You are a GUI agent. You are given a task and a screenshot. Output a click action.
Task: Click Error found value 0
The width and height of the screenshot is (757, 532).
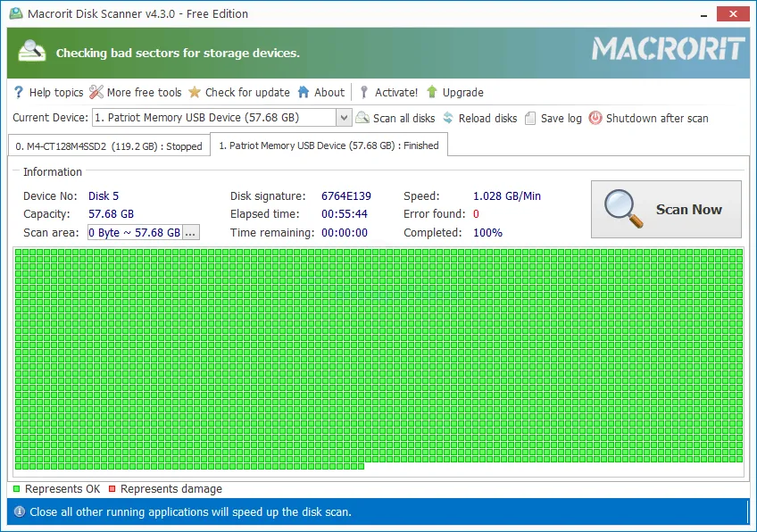point(476,214)
